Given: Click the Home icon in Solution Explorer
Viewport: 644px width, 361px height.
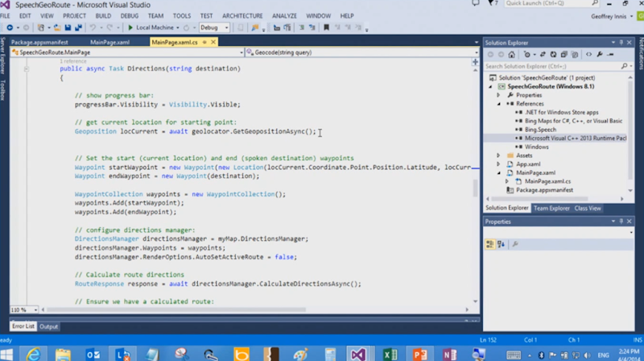Looking at the screenshot, I should 511,54.
